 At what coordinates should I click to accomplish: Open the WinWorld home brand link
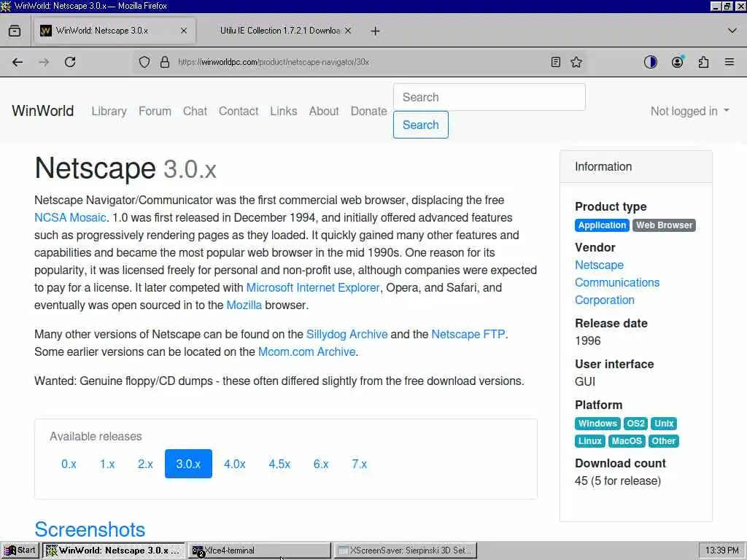(x=43, y=111)
